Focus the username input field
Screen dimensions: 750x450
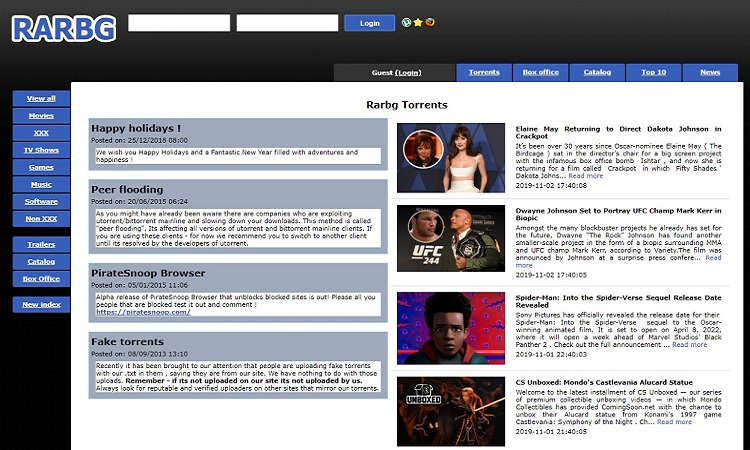pos(179,23)
